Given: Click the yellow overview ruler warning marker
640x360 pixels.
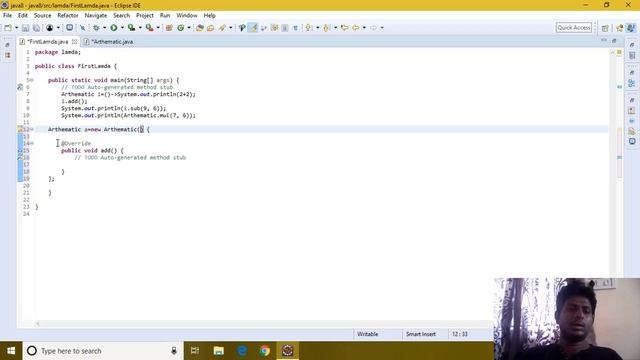Looking at the screenshot, I should (619, 52).
